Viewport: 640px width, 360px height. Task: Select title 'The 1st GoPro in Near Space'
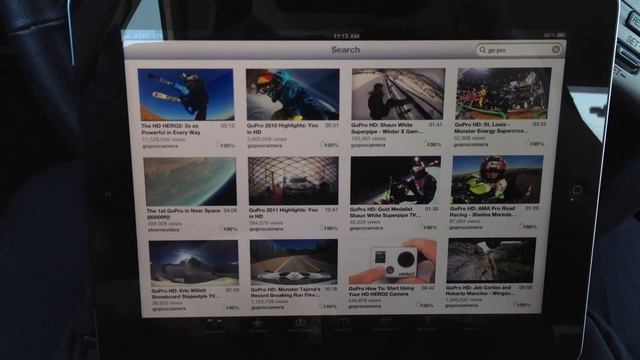point(183,214)
